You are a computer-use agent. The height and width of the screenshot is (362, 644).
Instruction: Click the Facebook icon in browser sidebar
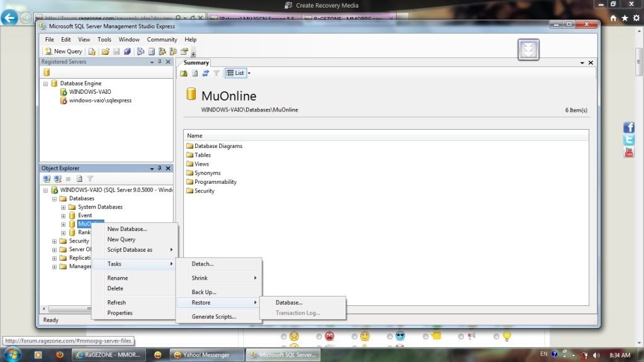(628, 128)
